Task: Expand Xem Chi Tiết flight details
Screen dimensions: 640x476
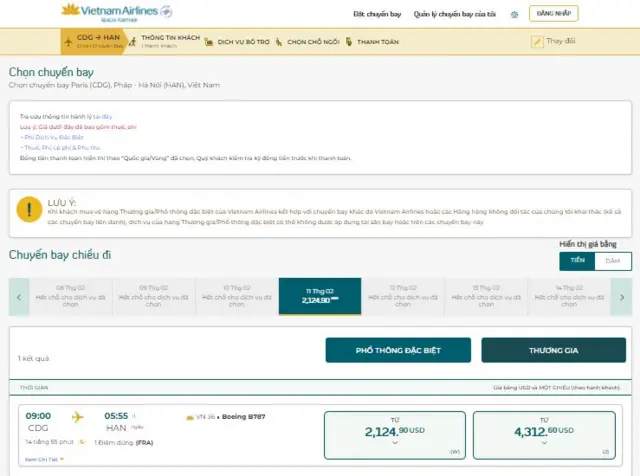Action: (x=44, y=459)
